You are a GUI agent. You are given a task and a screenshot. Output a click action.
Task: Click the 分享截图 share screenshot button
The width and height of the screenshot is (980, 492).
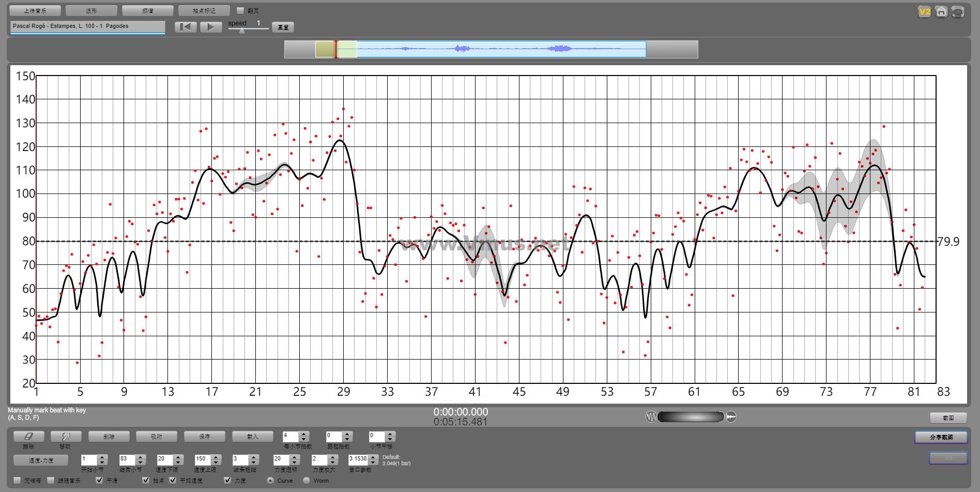[x=941, y=437]
